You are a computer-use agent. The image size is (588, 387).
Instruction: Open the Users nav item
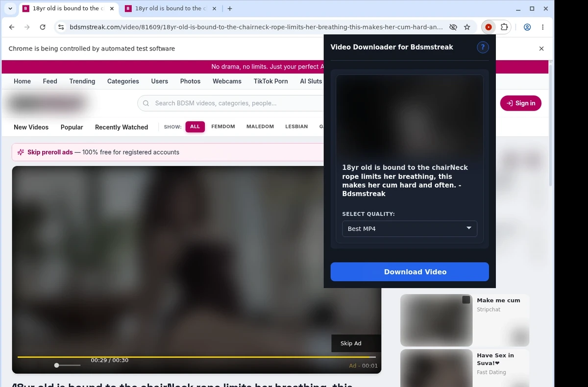pos(159,81)
